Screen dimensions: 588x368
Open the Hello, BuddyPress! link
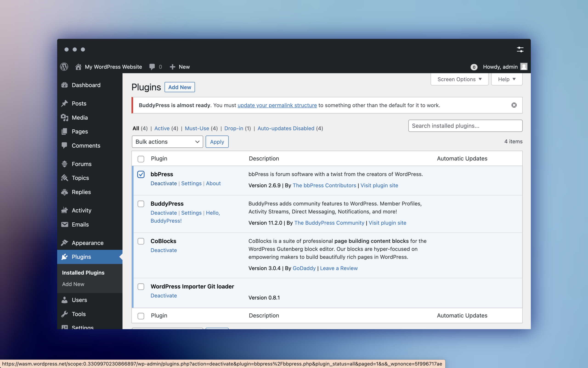coord(185,217)
